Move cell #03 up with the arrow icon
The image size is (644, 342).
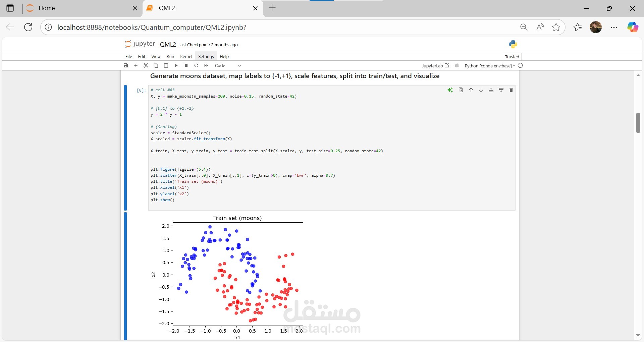pyautogui.click(x=471, y=90)
